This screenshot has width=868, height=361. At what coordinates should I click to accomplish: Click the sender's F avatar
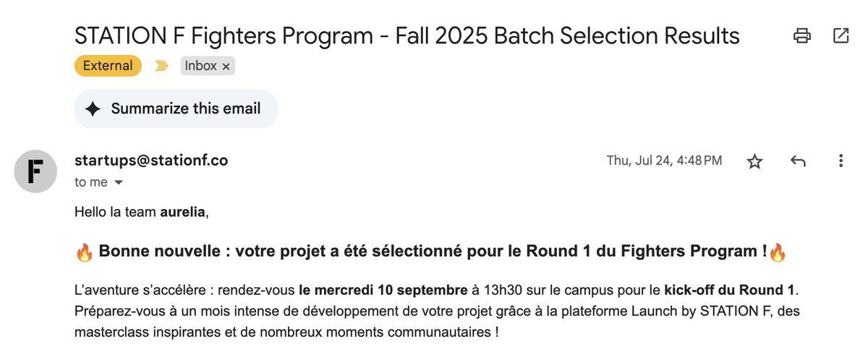(x=35, y=171)
